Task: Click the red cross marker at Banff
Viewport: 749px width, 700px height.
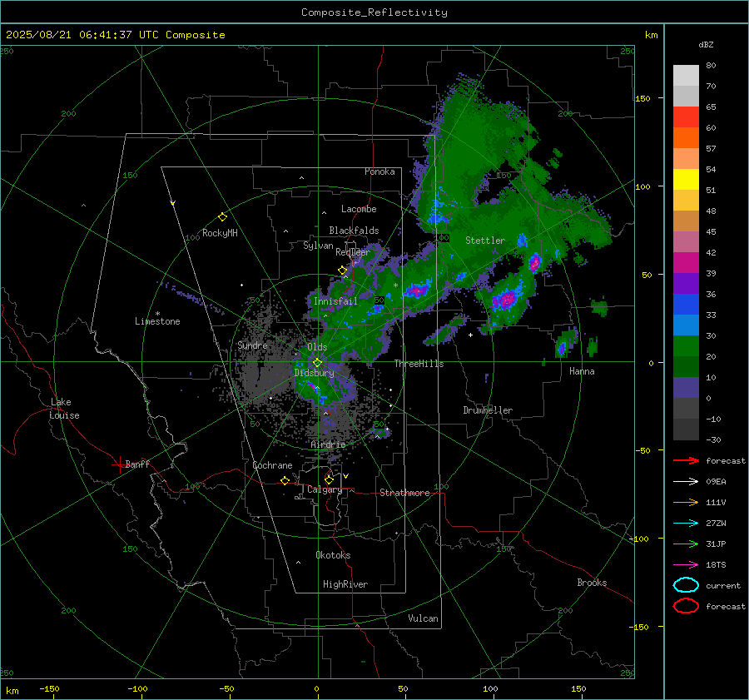Action: [119, 464]
